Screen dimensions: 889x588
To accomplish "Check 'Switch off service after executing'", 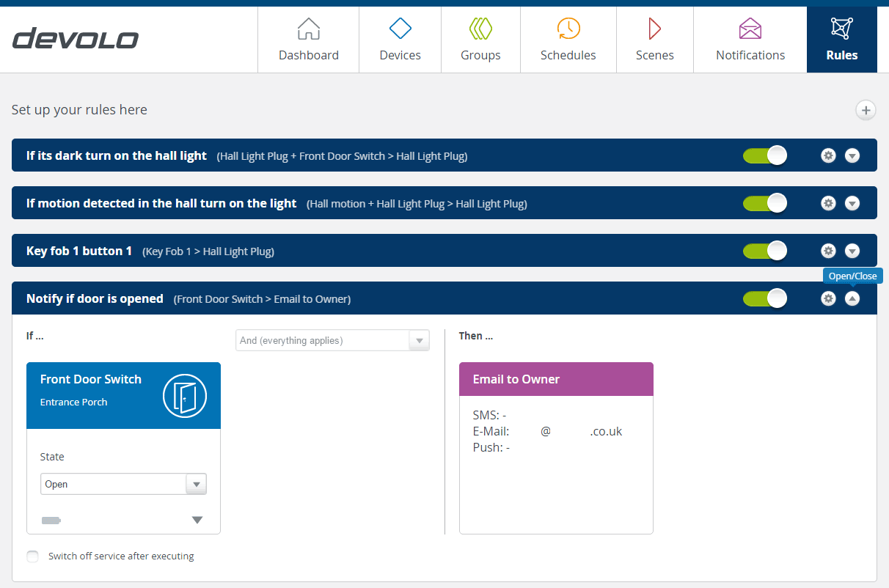I will click(32, 556).
